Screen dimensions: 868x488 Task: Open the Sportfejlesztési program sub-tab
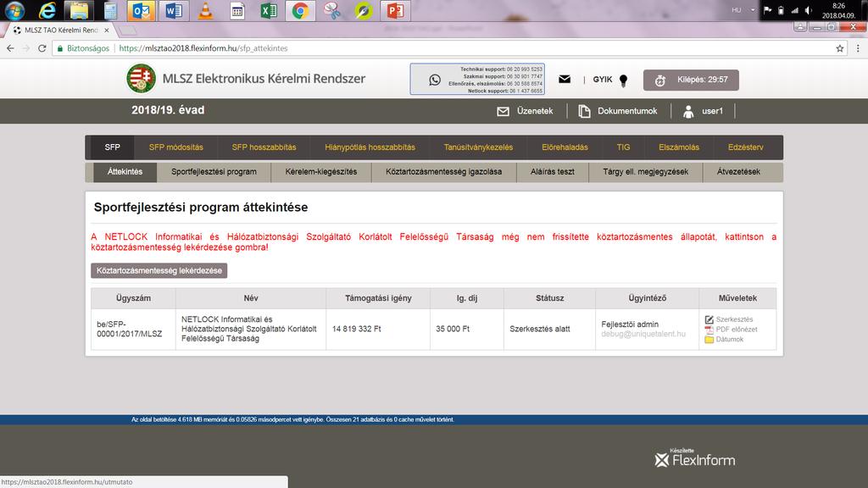click(214, 171)
